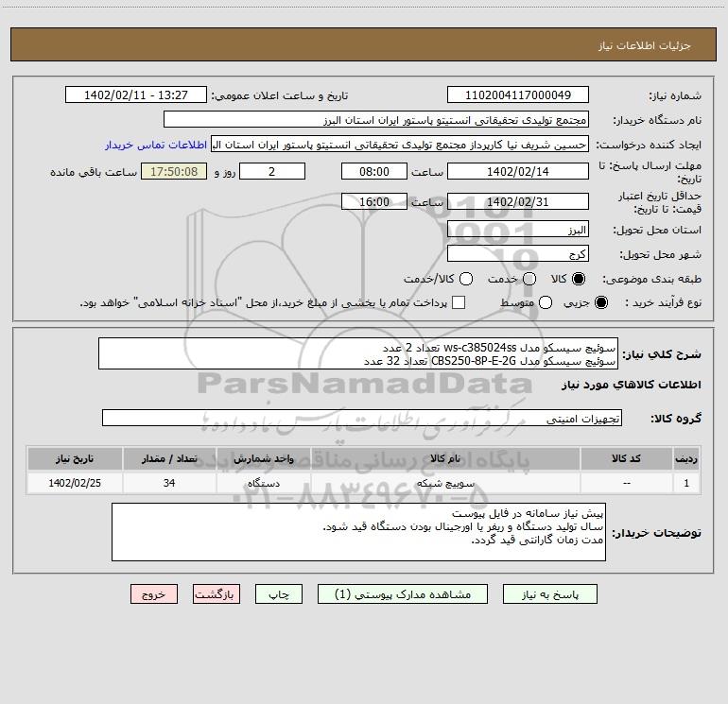Click the ردیف column header
The width and height of the screenshot is (728, 704).
686,458
